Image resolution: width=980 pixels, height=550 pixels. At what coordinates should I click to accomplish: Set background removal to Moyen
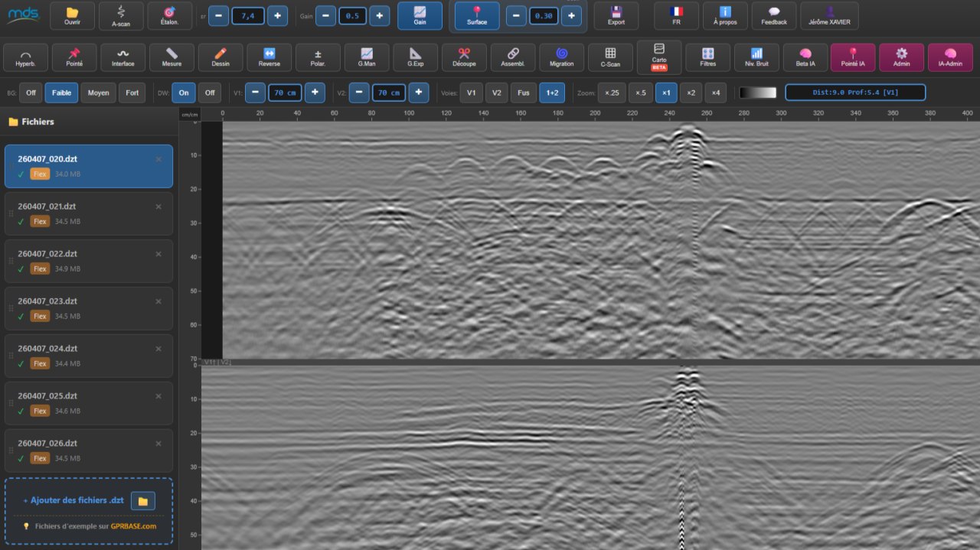click(x=98, y=93)
